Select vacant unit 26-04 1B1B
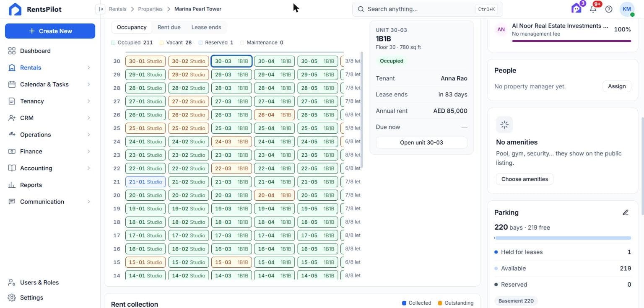This screenshot has width=644, height=308. 274,115
